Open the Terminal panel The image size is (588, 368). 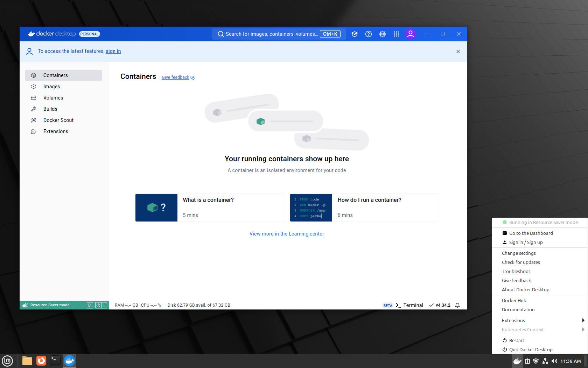pos(409,305)
